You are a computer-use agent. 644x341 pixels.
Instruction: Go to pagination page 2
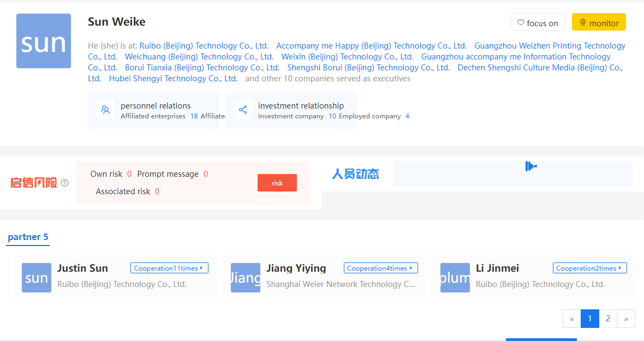click(x=608, y=319)
